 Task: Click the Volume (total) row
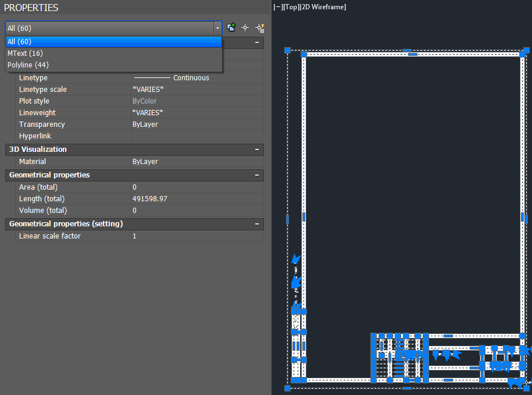pyautogui.click(x=140, y=211)
